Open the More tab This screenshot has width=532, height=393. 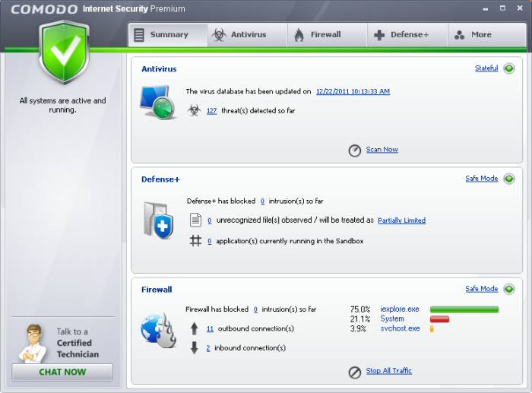[487, 35]
